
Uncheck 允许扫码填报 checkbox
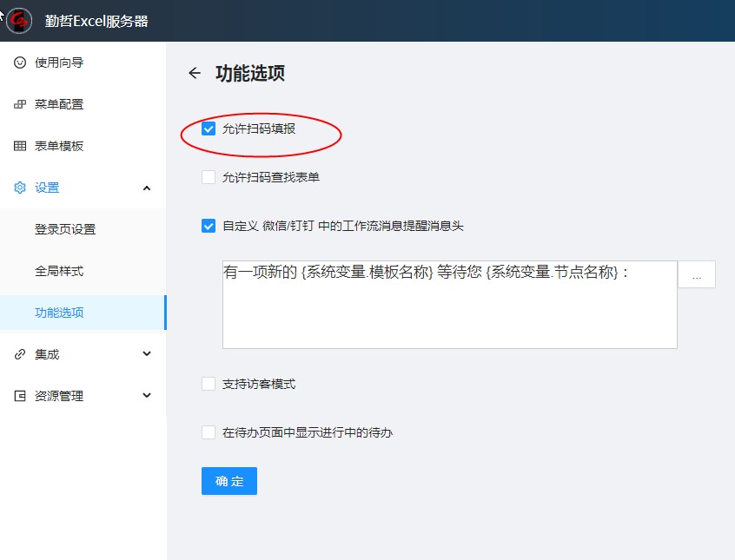pos(209,128)
